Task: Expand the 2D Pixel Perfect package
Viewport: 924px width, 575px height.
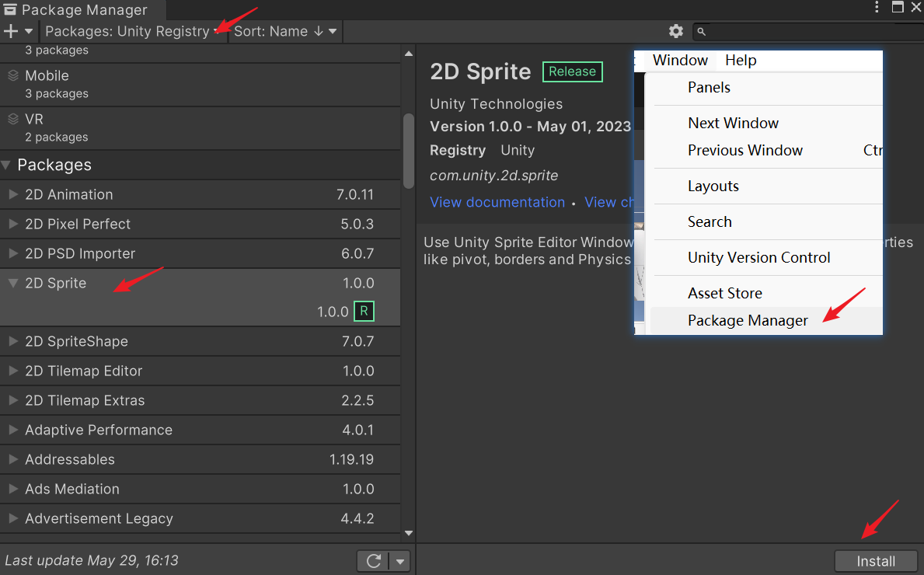Action: (13, 224)
